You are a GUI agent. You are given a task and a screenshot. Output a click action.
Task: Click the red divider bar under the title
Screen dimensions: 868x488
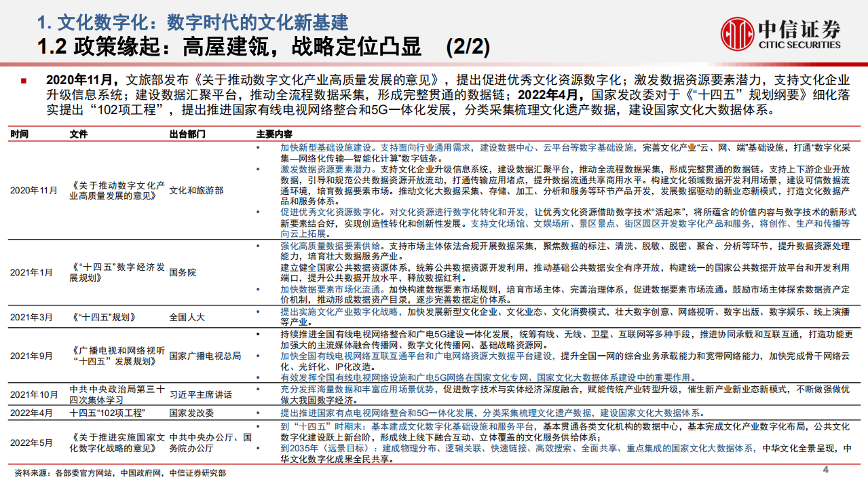(434, 64)
